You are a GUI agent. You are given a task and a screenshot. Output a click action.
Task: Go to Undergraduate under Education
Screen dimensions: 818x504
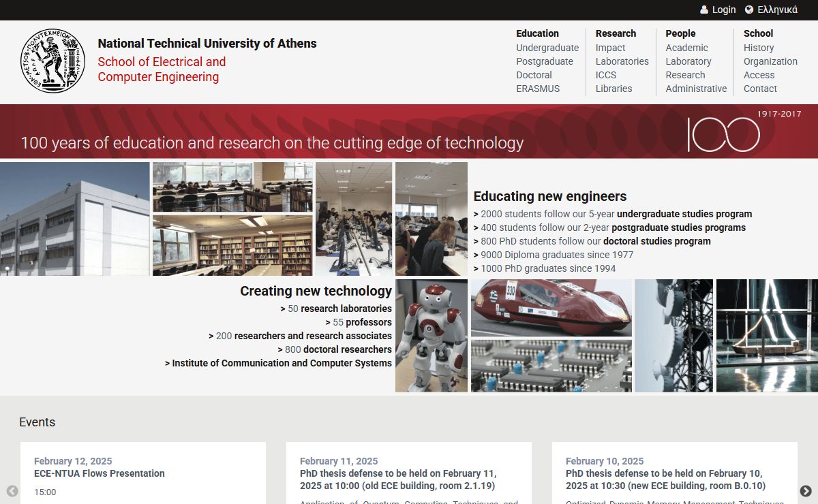tap(547, 48)
